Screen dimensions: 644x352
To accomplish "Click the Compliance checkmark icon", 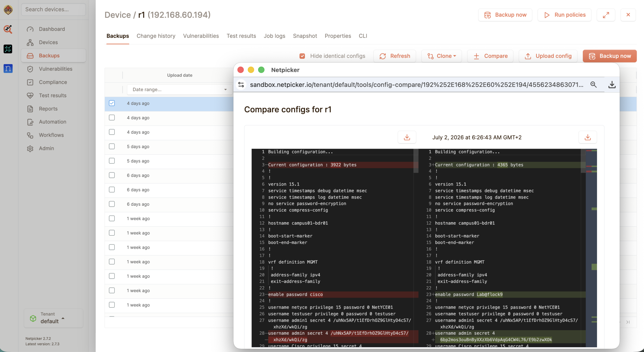I will (x=30, y=82).
